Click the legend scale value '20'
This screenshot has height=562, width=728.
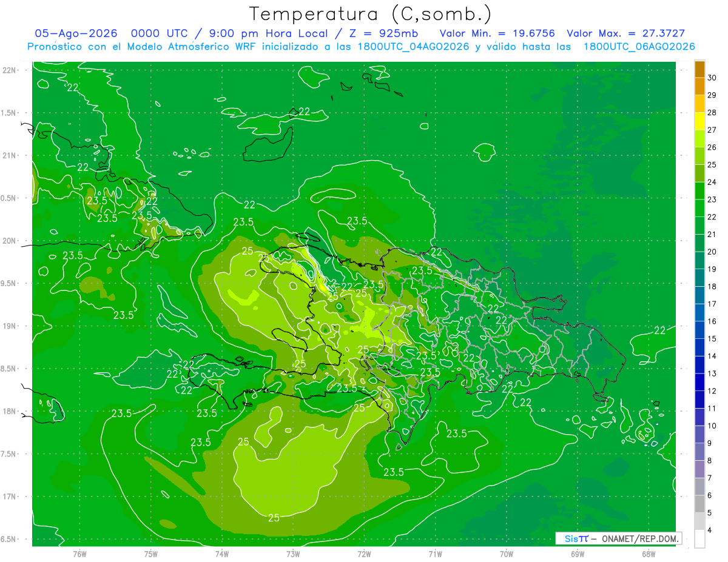[712, 252]
